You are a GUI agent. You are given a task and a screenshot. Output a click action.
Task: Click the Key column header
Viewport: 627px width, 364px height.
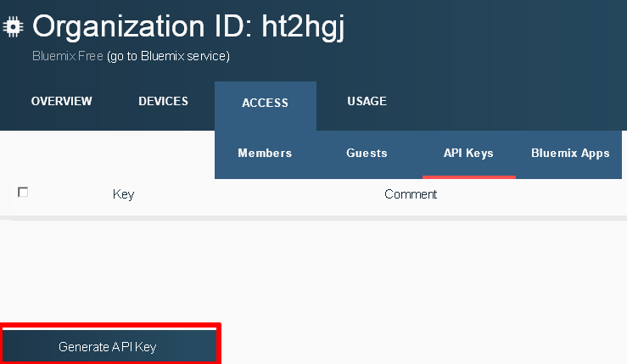click(x=123, y=194)
